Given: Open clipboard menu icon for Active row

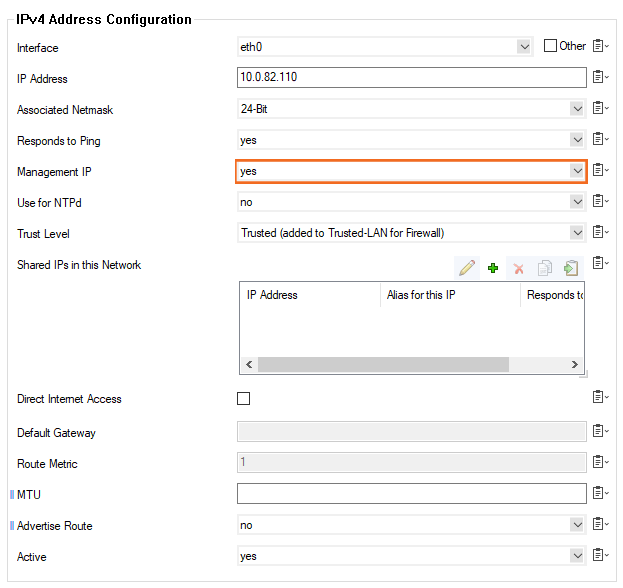Looking at the screenshot, I should (600, 555).
